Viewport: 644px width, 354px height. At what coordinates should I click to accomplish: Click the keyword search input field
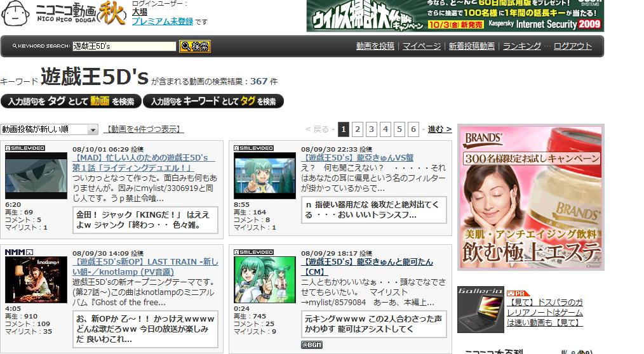point(124,46)
